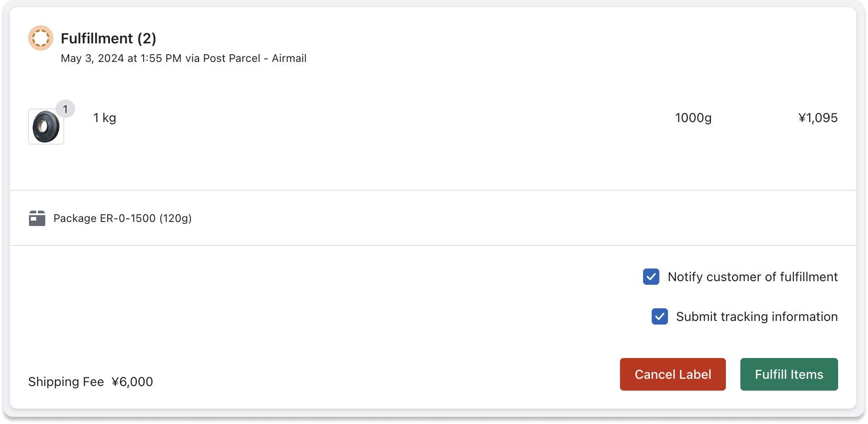
Task: Click the quantity badge showing 1
Action: coord(66,109)
